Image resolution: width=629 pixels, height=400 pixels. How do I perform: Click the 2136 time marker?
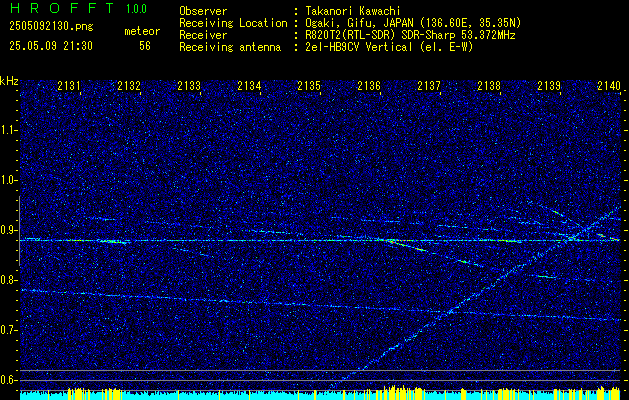pos(369,85)
